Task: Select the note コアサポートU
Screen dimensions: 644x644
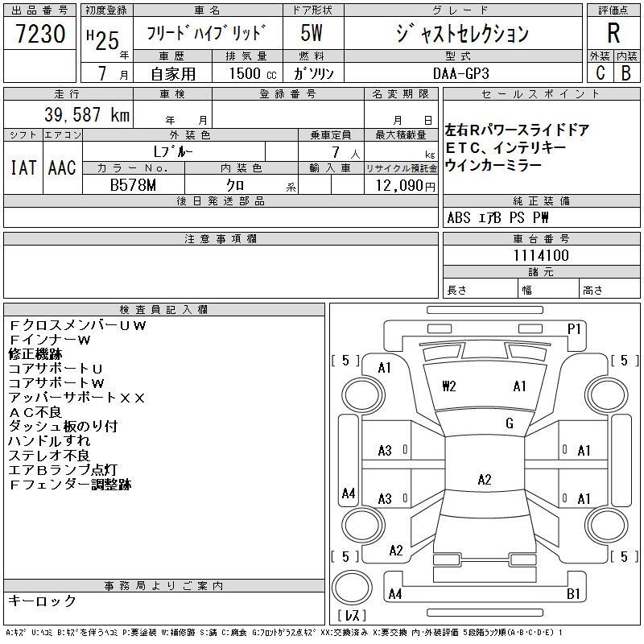Action: pos(56,369)
